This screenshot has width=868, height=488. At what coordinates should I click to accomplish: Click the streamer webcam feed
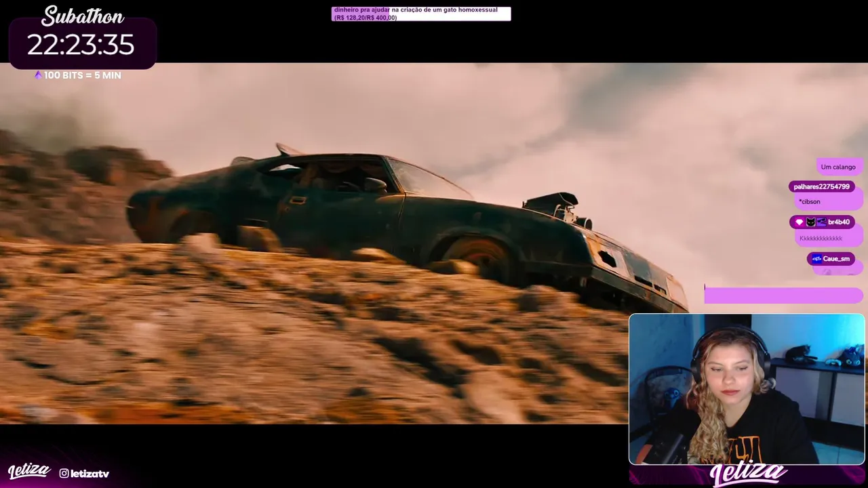[x=747, y=389]
